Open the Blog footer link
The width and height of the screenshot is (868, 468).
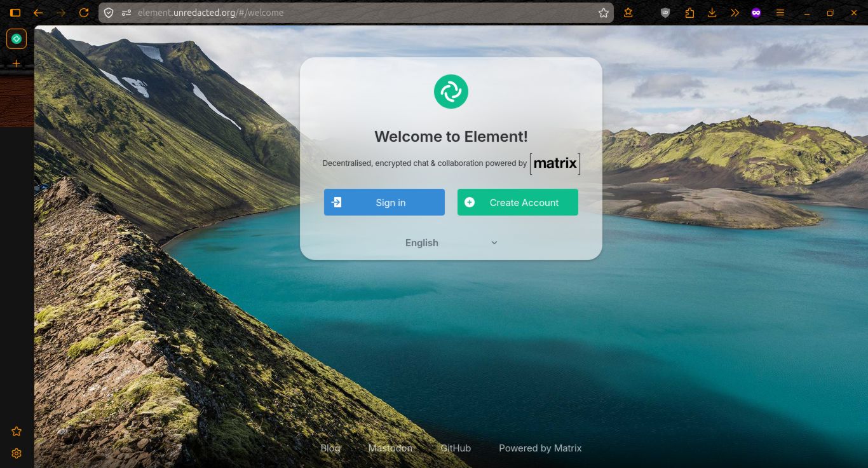[x=330, y=448]
